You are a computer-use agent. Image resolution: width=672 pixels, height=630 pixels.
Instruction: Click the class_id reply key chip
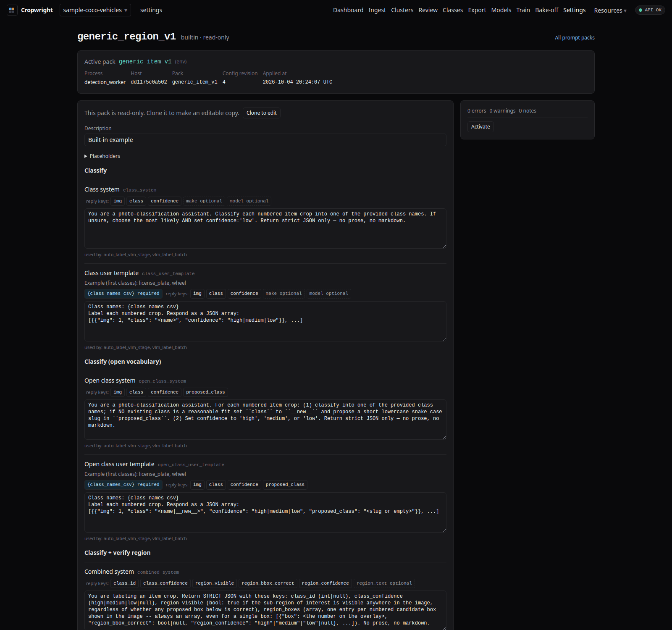(x=125, y=583)
